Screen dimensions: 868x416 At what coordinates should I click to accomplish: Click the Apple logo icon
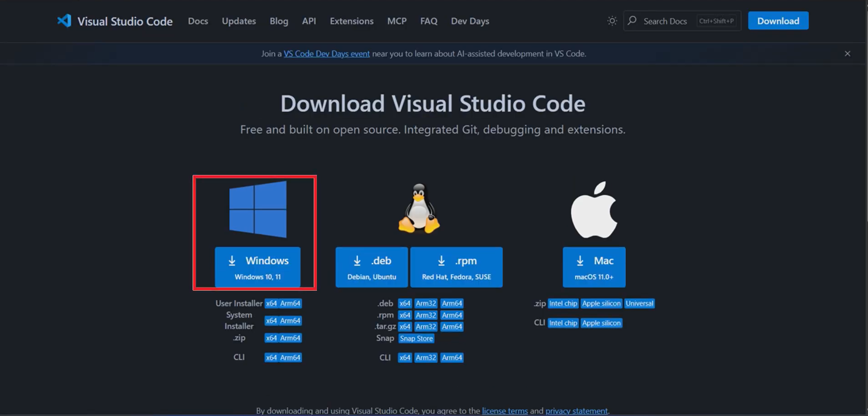pos(594,209)
